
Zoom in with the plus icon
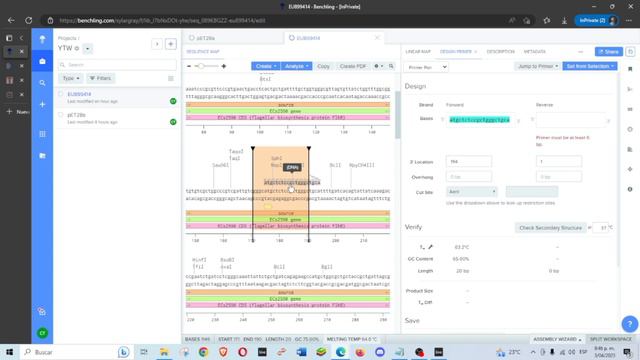224,66
